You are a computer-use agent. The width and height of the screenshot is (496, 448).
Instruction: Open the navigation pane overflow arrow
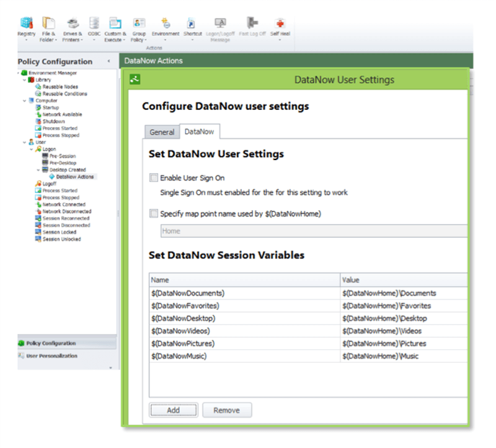coord(111,367)
